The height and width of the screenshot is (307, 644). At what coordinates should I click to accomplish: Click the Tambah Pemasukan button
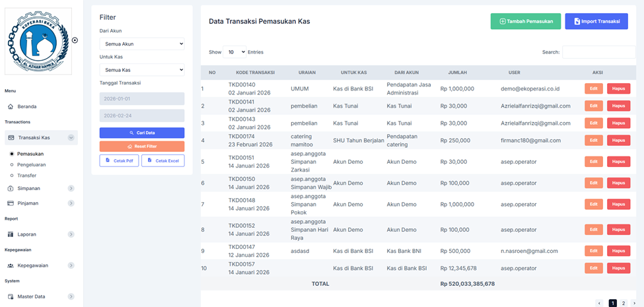(526, 21)
